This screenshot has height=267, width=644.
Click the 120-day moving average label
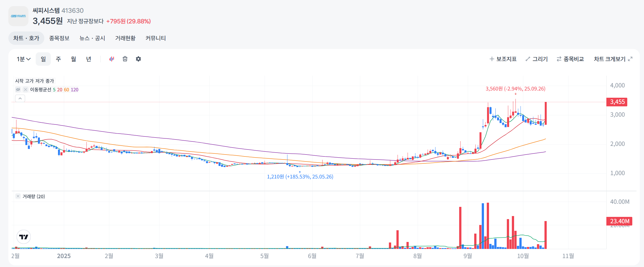coord(74,90)
